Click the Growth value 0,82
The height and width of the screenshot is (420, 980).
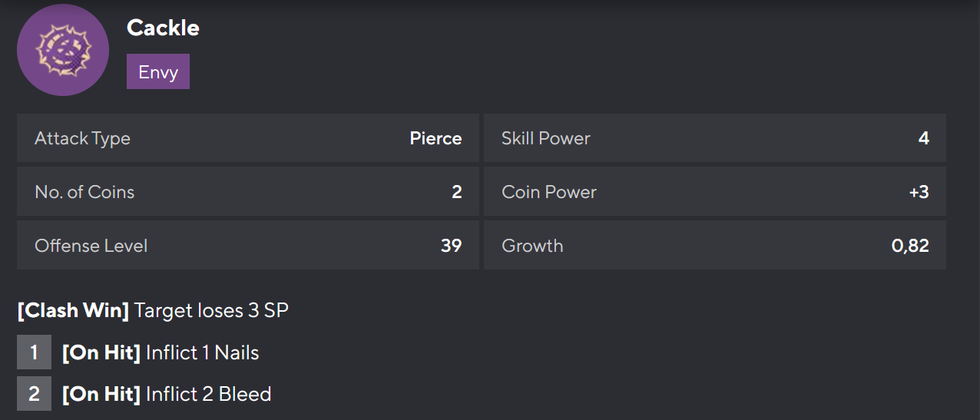pyautogui.click(x=910, y=246)
